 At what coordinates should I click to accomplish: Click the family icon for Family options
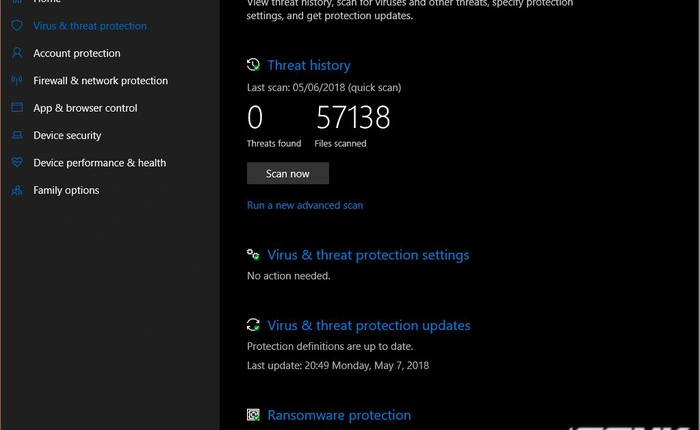[x=17, y=190]
